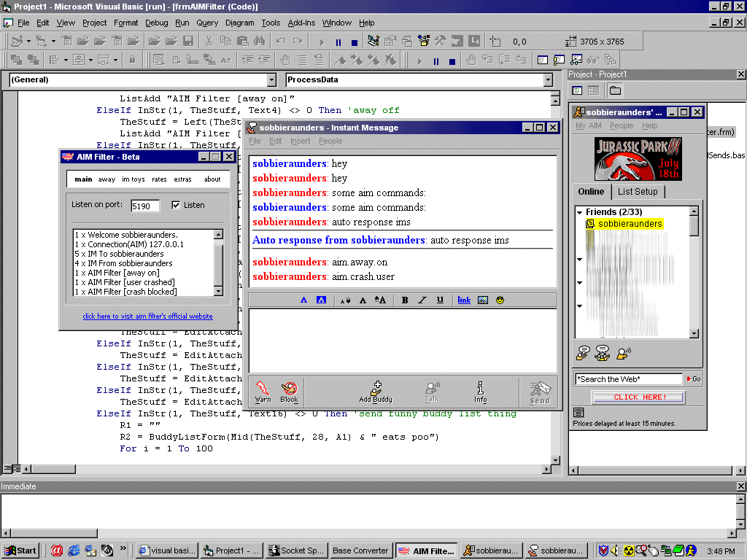Click the Cut scissors icon in the toolbar
747x560 pixels.
click(x=209, y=42)
